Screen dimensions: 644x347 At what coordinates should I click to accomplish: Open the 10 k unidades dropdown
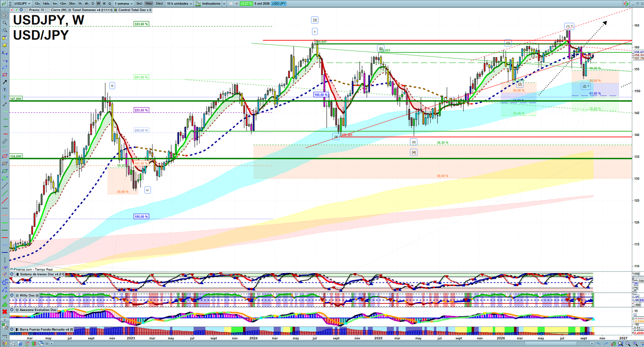click(x=179, y=4)
